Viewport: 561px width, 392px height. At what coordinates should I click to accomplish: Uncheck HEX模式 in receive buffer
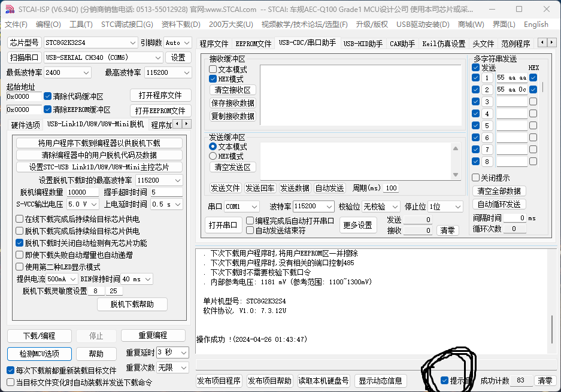(x=213, y=78)
